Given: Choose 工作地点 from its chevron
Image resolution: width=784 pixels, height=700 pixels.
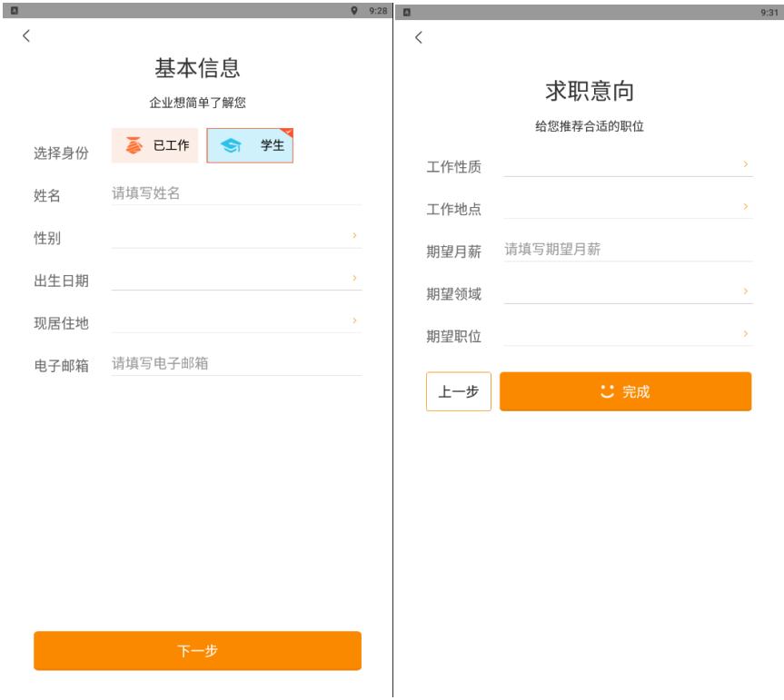Looking at the screenshot, I should pyautogui.click(x=746, y=206).
